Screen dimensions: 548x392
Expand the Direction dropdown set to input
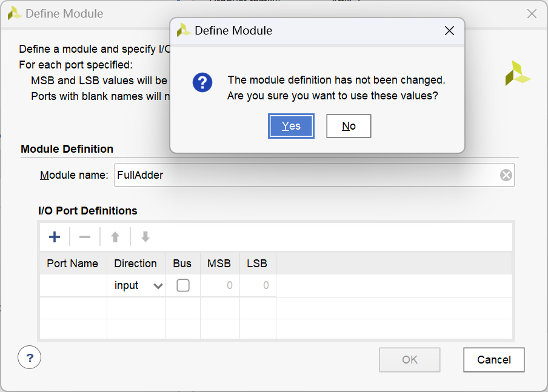[158, 286]
